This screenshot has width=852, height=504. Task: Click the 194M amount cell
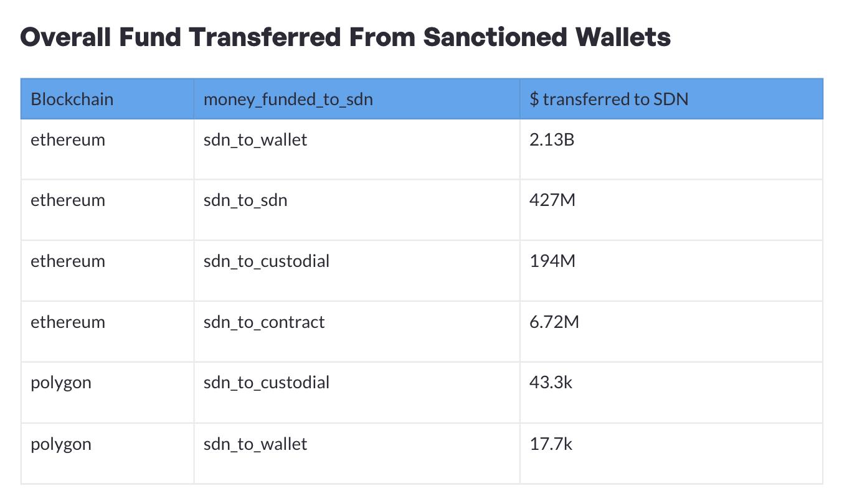click(x=552, y=261)
